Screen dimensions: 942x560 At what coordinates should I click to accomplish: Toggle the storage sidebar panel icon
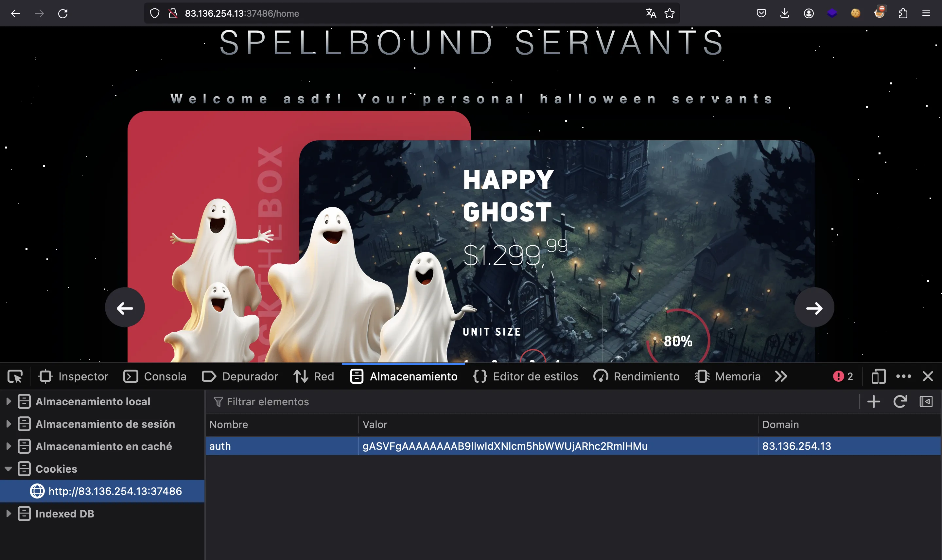(926, 401)
